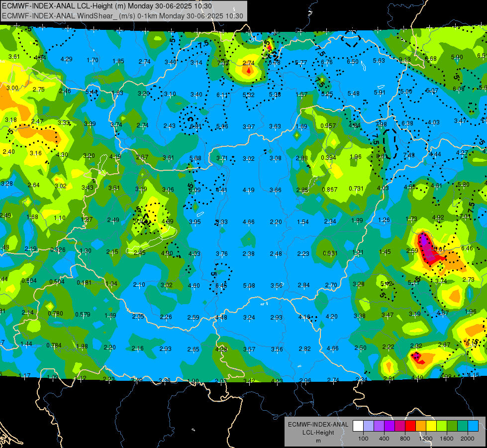This screenshot has height=448, width=487.
Task: Click the wind shear value 3.00
Action: [x=12, y=88]
